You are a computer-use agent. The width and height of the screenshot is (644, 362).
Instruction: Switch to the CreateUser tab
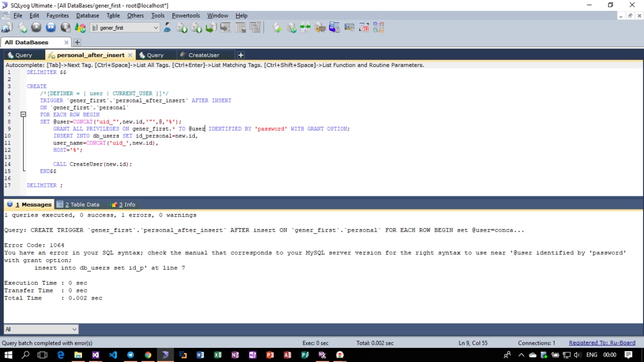click(204, 55)
